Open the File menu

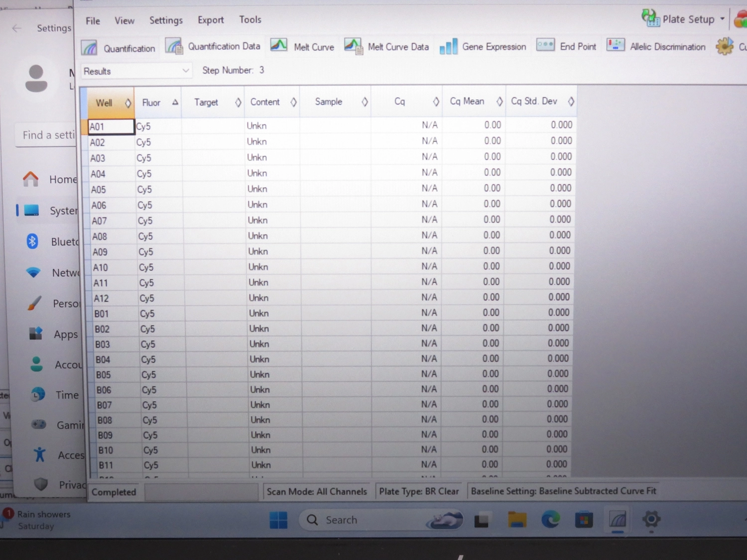(93, 21)
